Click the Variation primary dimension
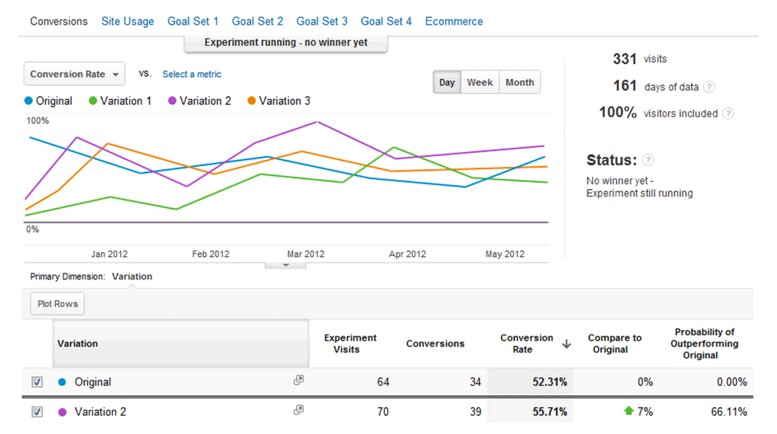The height and width of the screenshot is (434, 777). coord(132,276)
